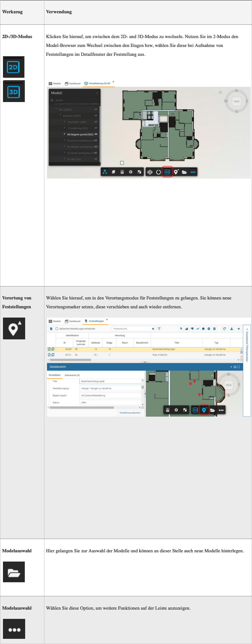The width and height of the screenshot is (252, 644).
Task: Click the settings gear in viewer toolbar
Action: point(131,172)
